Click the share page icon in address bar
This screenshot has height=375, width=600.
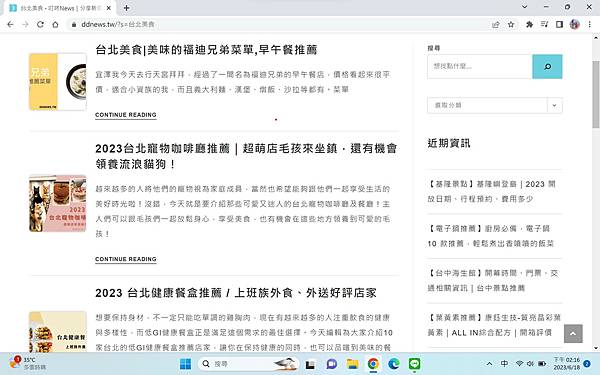click(496, 24)
